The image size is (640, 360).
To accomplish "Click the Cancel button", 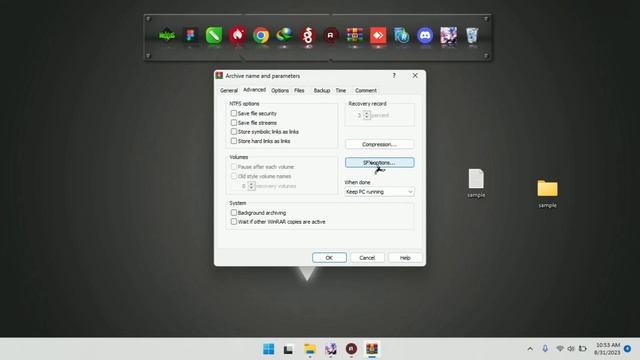I will (367, 258).
